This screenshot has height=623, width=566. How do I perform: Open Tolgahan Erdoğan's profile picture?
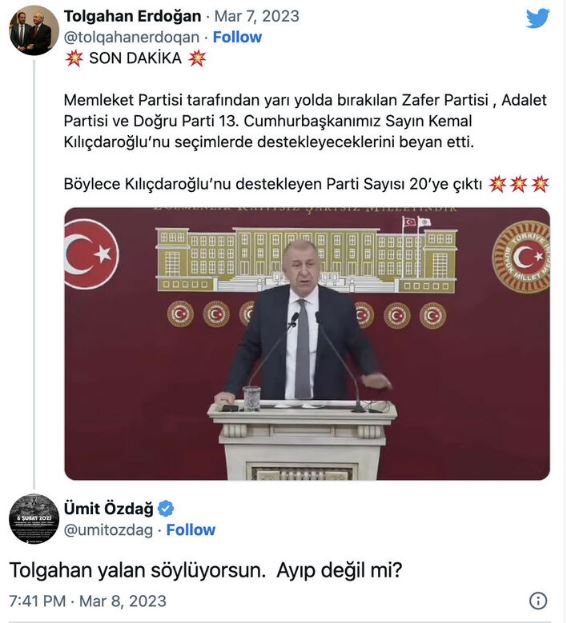point(34,30)
